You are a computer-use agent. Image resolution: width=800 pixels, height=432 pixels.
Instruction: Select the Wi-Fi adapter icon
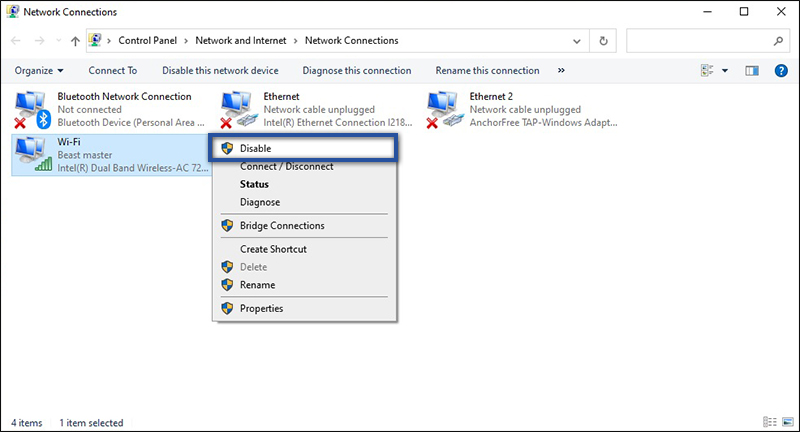coord(33,154)
